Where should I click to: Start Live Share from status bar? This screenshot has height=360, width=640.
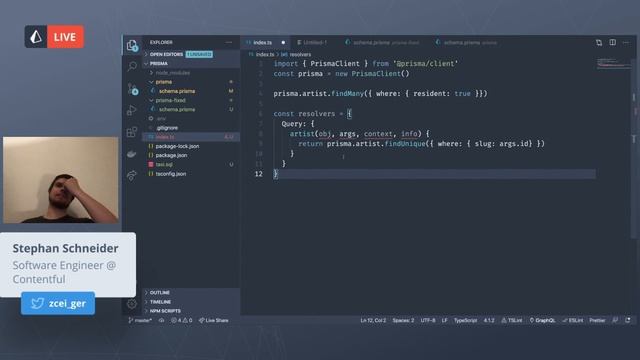[x=213, y=320]
